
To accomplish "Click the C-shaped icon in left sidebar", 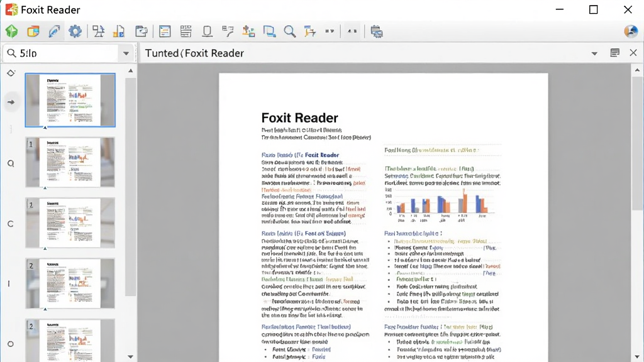I will 11,224.
